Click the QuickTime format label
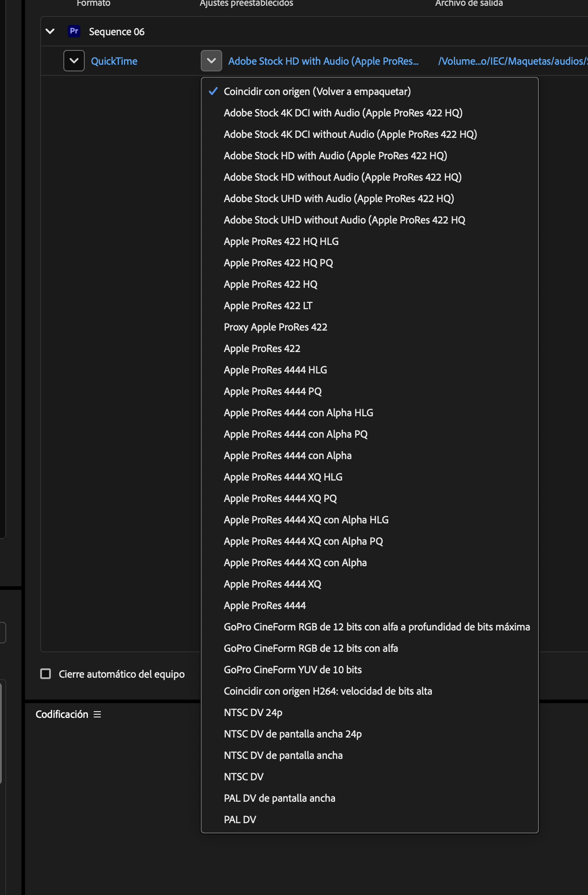The image size is (588, 895). [x=114, y=61]
